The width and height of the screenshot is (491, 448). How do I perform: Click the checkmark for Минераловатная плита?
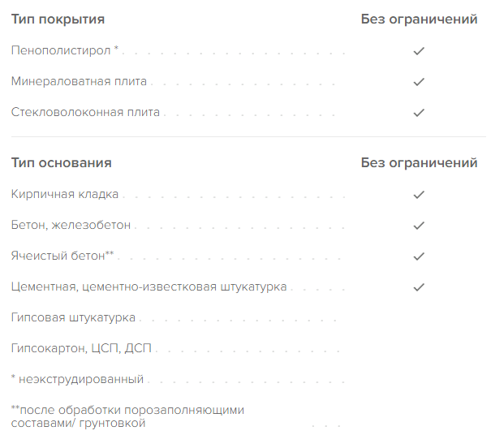419,82
